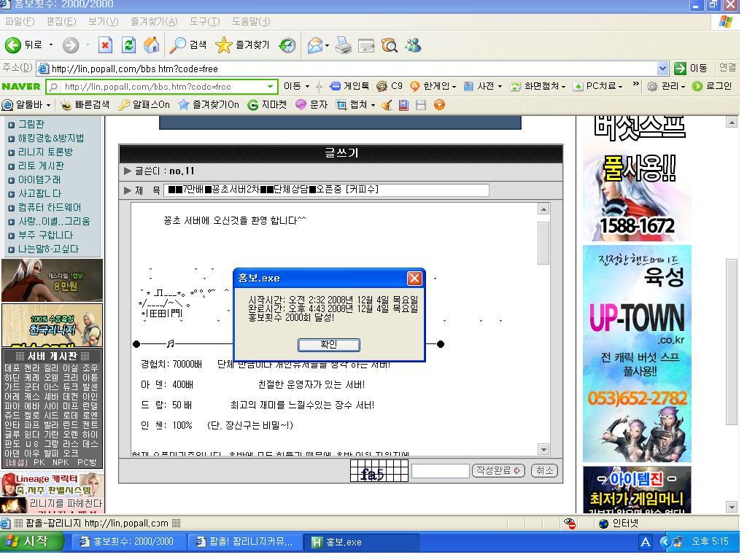Click the Mail envelope icon

tap(315, 46)
